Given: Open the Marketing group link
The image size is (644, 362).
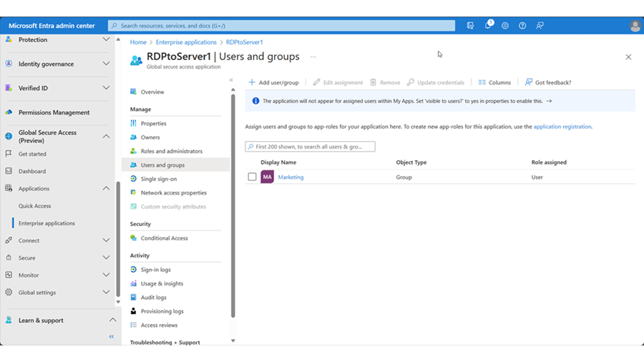Looking at the screenshot, I should [x=291, y=177].
